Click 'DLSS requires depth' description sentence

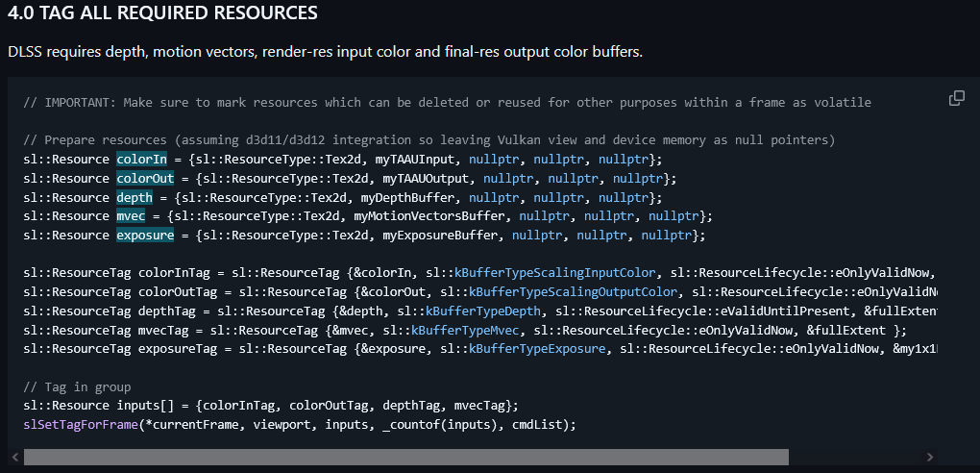[x=325, y=52]
